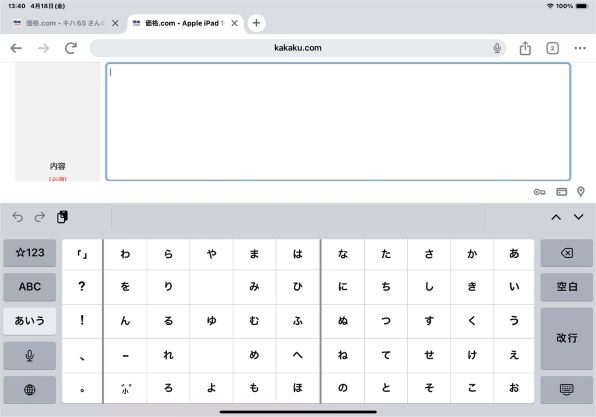Tap the share icon in browser toolbar

pyautogui.click(x=525, y=48)
